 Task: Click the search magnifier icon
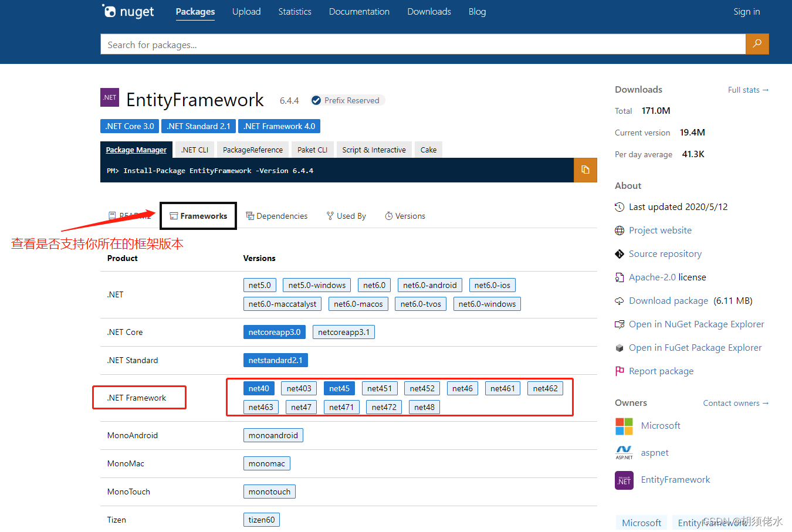tap(757, 44)
